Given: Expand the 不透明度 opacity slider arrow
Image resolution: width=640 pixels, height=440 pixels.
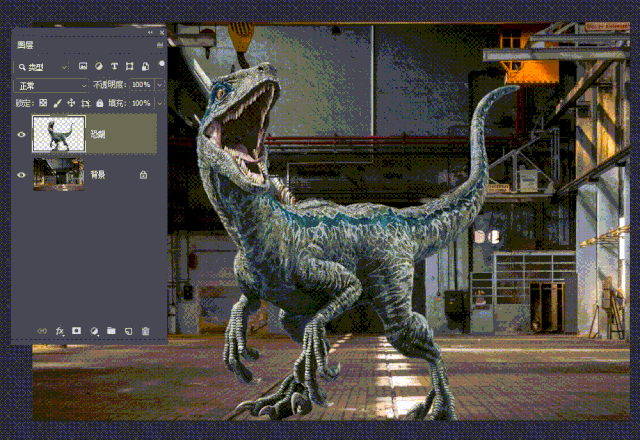Looking at the screenshot, I should pyautogui.click(x=157, y=85).
